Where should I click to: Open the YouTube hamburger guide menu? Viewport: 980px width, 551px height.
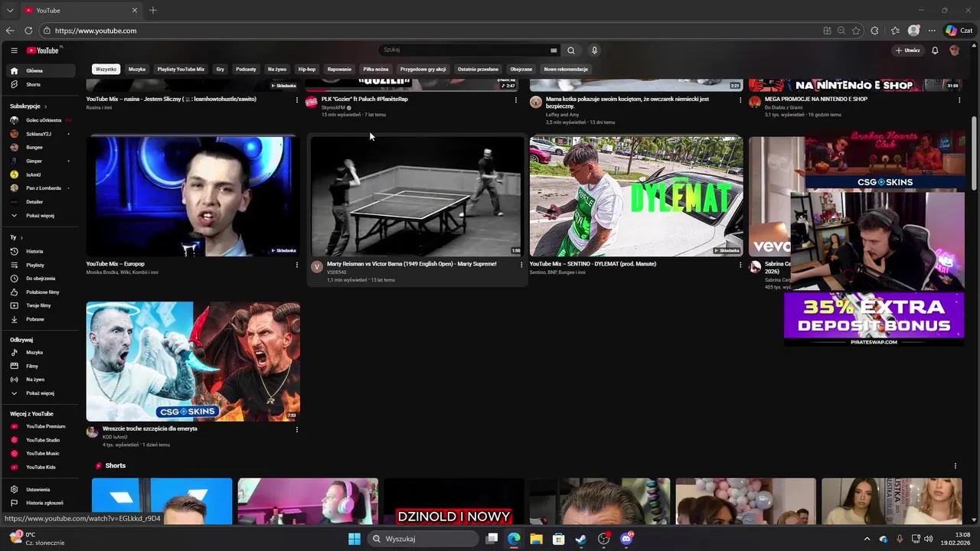tap(14, 51)
